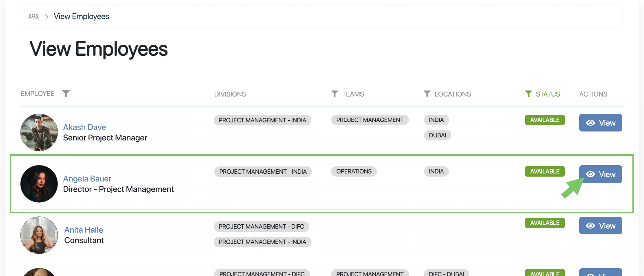Image resolution: width=644 pixels, height=276 pixels.
Task: Click Angela Bauer's profile photo
Action: pyautogui.click(x=39, y=184)
